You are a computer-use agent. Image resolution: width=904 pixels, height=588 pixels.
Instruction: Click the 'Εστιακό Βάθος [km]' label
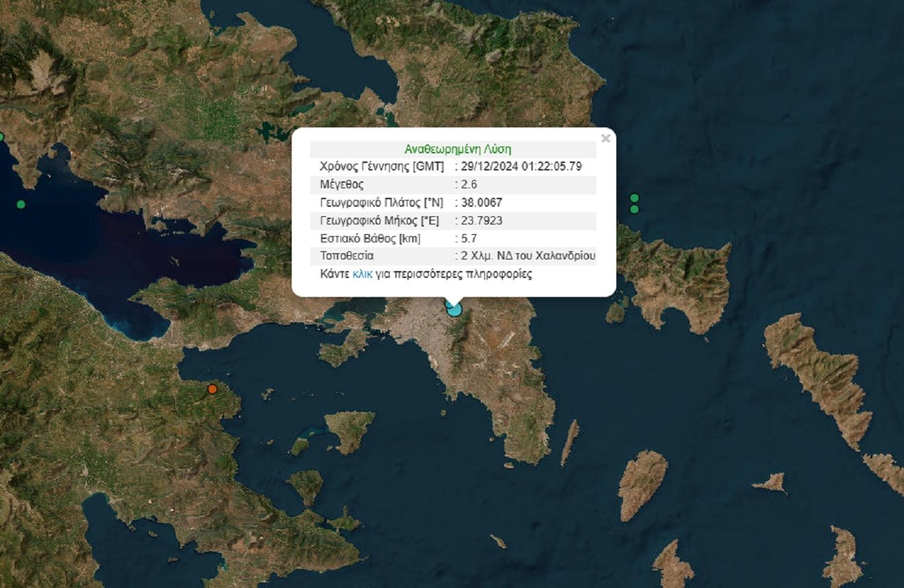pos(370,239)
